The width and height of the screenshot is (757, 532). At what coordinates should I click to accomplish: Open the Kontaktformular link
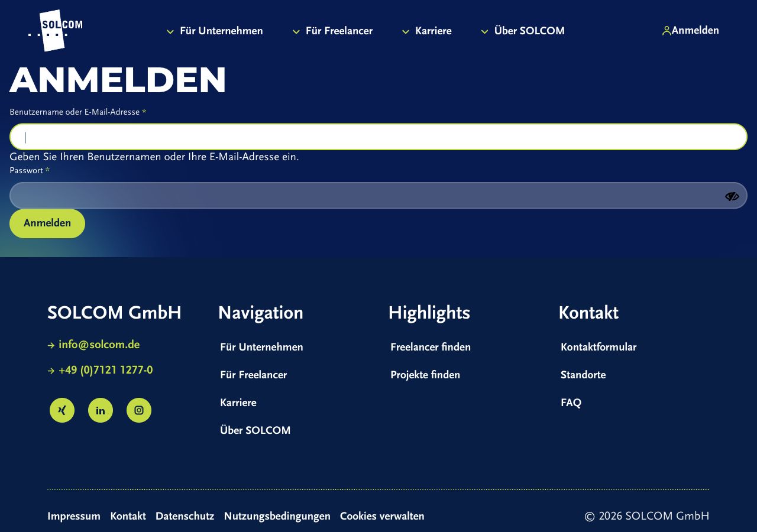599,347
